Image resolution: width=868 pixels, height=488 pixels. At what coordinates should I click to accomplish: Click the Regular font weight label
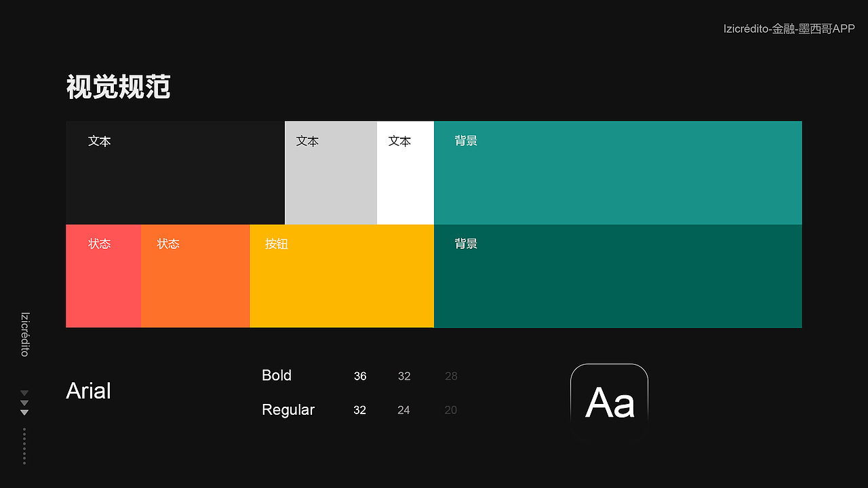288,410
